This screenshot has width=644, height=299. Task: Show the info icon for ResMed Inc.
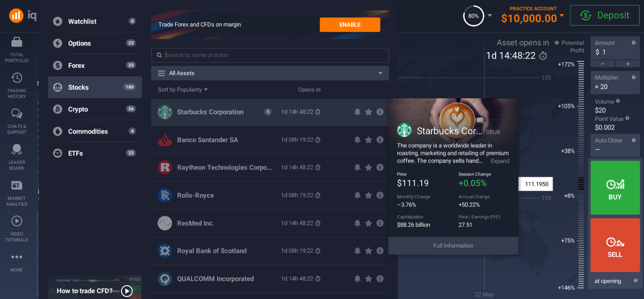380,223
